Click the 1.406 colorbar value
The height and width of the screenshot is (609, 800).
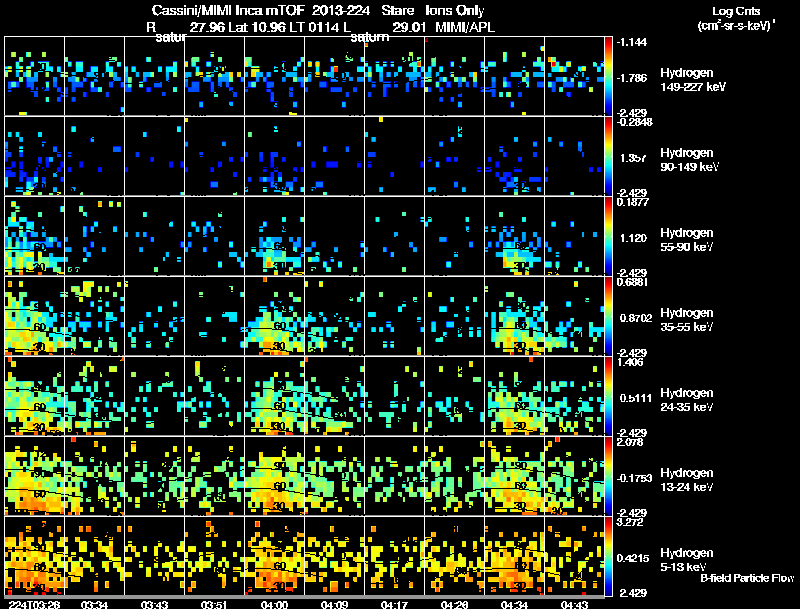point(631,362)
